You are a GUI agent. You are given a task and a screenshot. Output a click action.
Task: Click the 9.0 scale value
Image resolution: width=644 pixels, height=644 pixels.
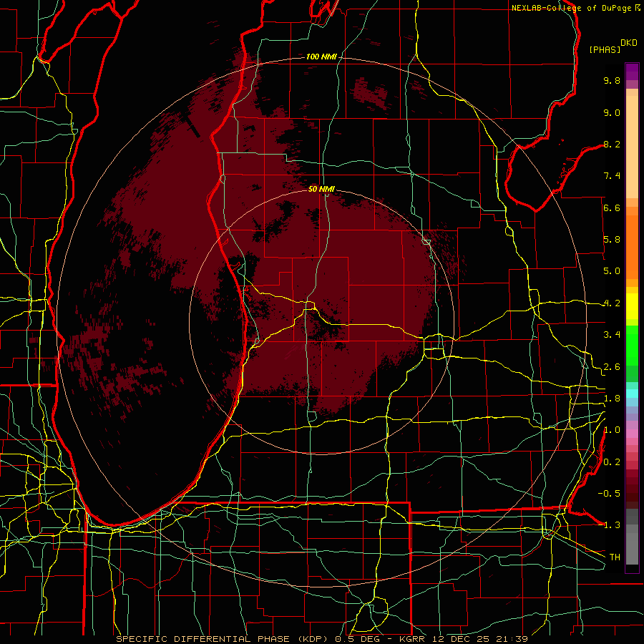(x=612, y=112)
